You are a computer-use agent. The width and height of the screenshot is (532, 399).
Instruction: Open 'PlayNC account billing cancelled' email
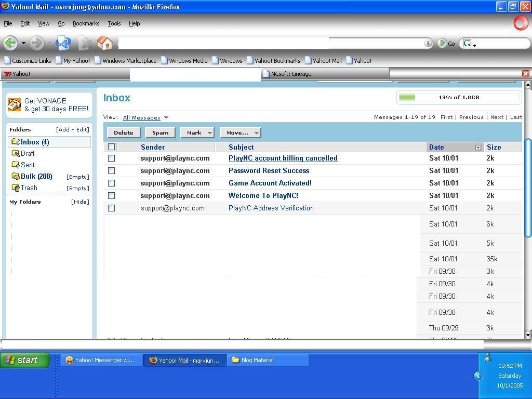coord(283,158)
